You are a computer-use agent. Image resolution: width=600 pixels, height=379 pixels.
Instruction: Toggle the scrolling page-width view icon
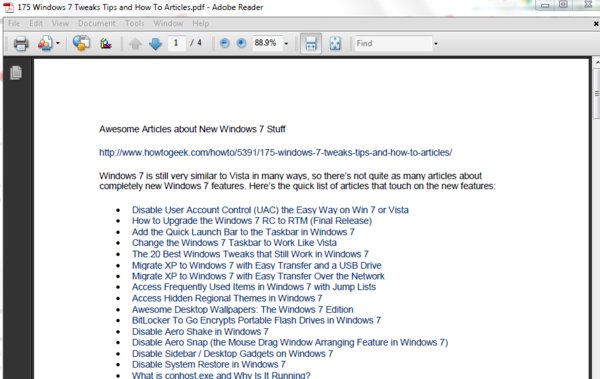[311, 43]
